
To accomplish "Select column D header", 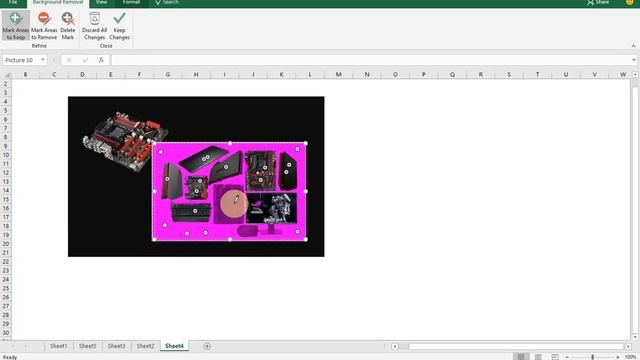I will (x=82, y=74).
